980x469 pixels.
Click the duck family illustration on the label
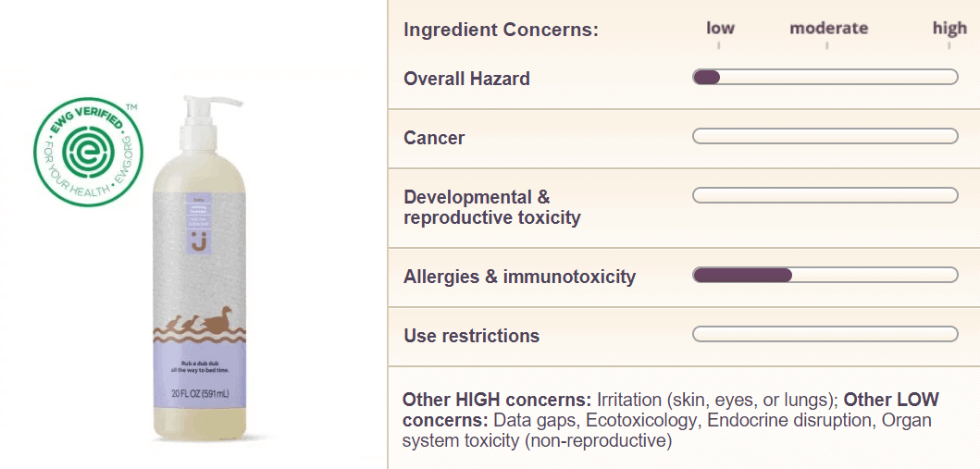pyautogui.click(x=199, y=321)
